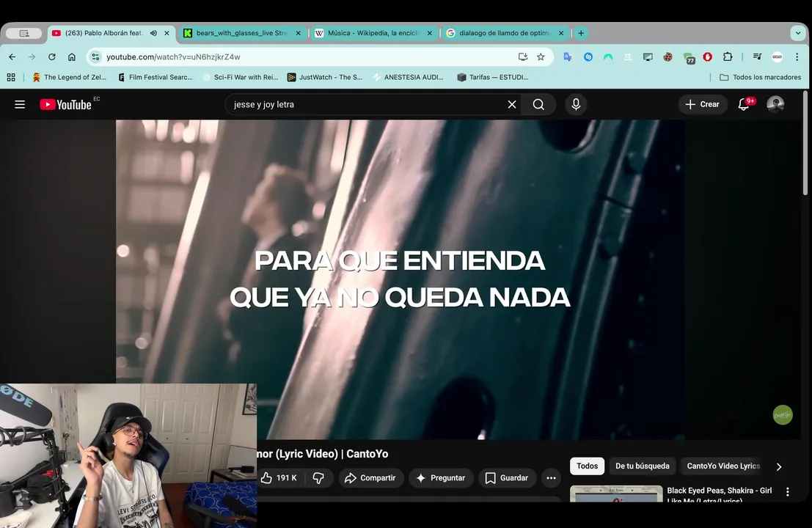
Task: Click the green extension with 77 badge
Action: [x=688, y=58]
